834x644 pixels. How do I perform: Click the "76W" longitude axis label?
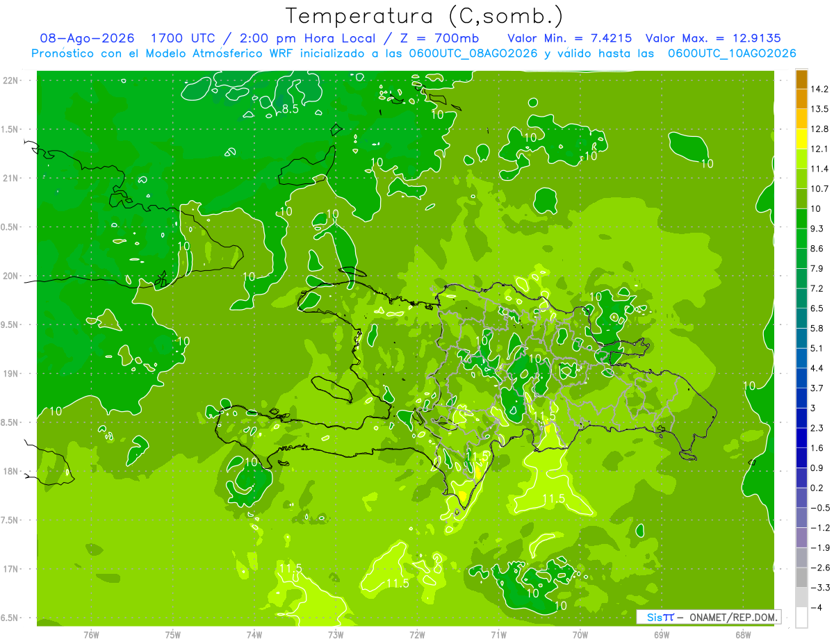tap(91, 635)
